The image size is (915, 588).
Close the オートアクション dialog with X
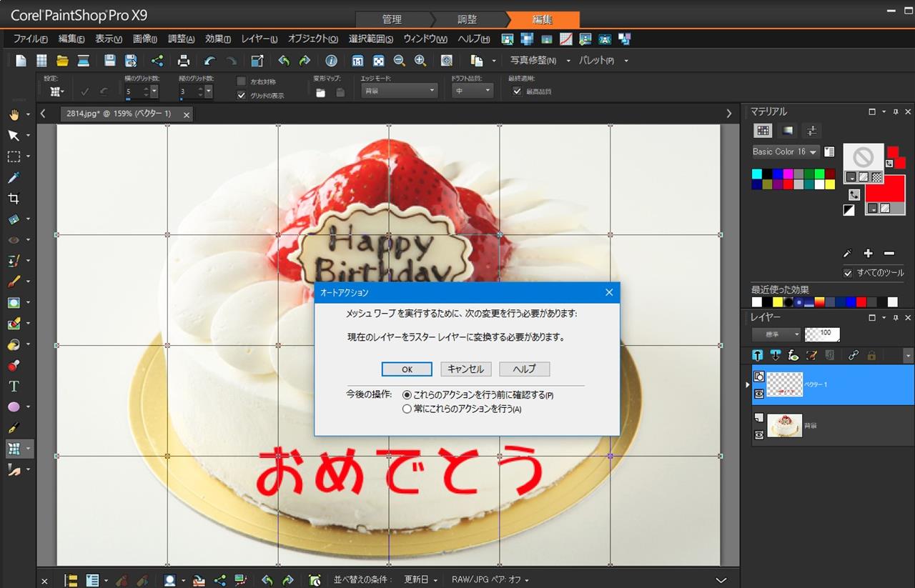pyautogui.click(x=609, y=292)
